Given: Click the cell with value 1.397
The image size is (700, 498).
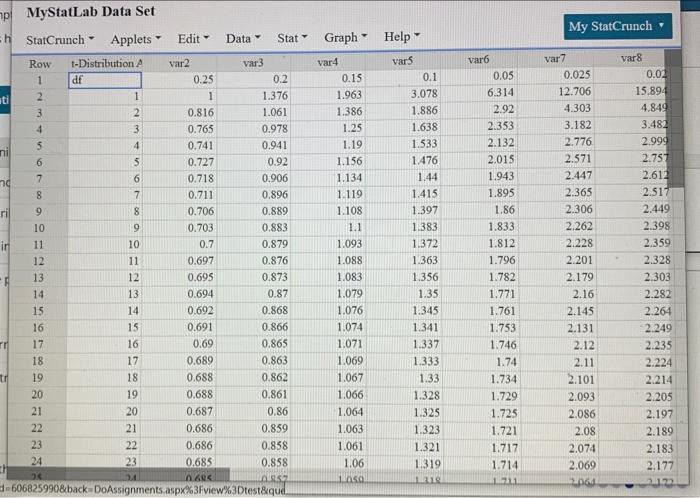Looking at the screenshot, I should click(x=403, y=210).
